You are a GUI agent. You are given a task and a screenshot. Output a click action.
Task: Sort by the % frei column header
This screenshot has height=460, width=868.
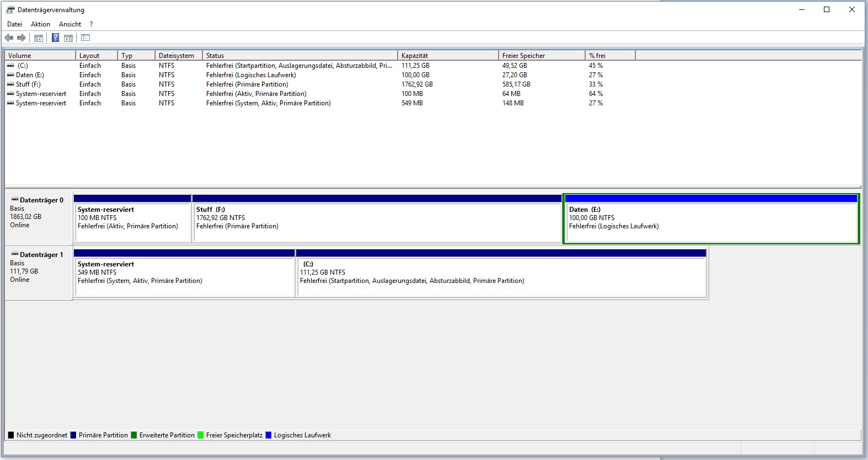pos(610,56)
